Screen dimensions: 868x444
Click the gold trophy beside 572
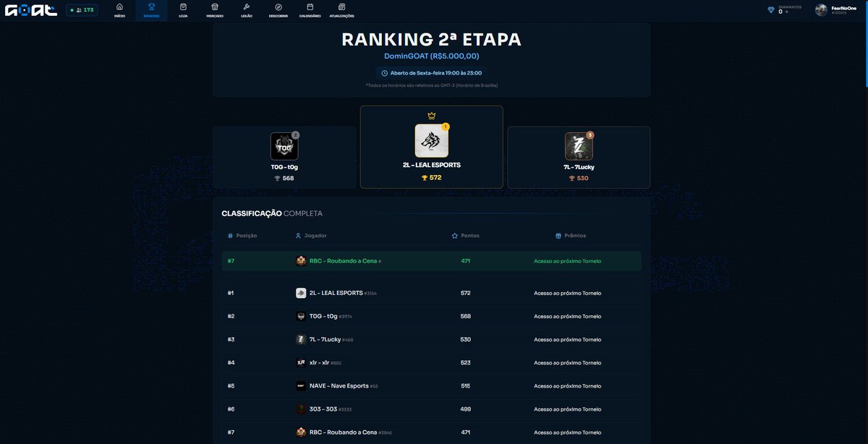click(425, 177)
